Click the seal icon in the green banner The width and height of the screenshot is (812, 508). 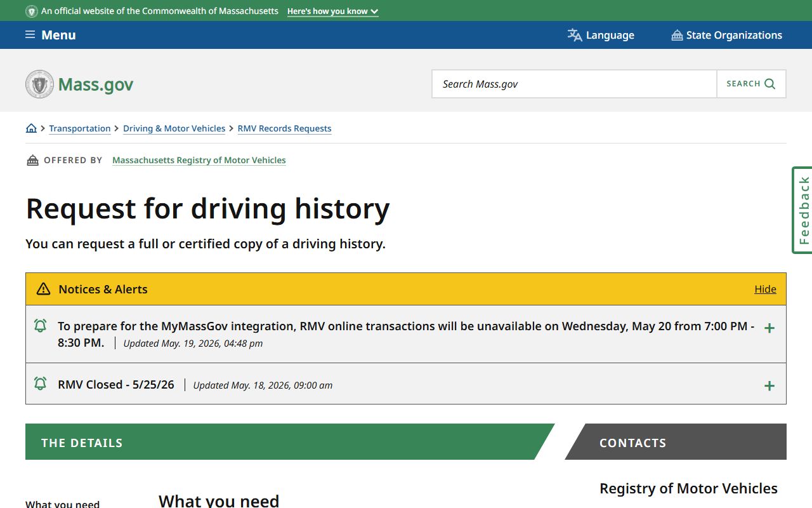click(x=32, y=11)
